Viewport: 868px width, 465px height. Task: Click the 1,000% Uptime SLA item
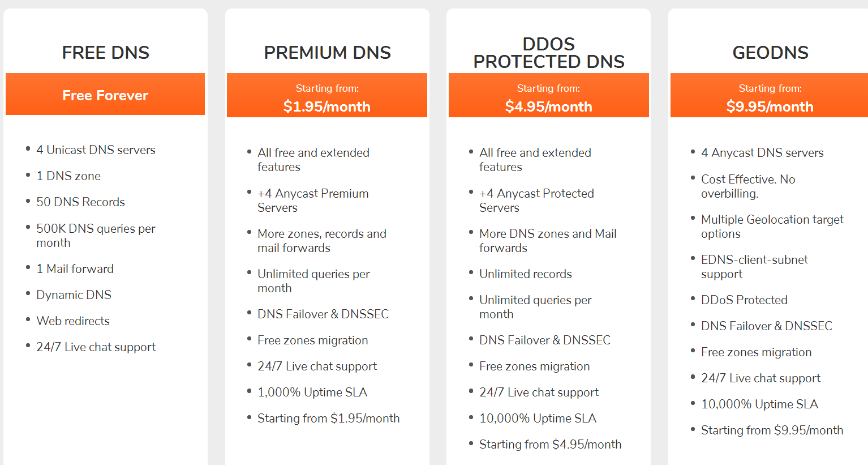[312, 393]
